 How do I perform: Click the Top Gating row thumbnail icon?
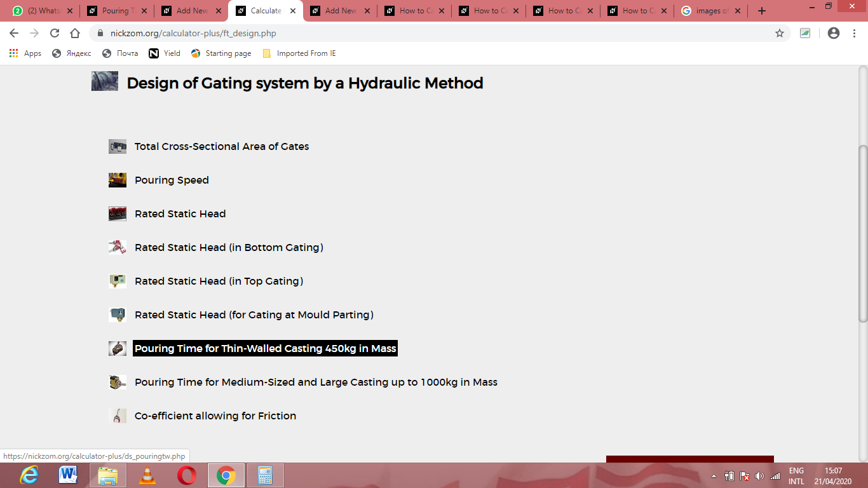tap(118, 281)
